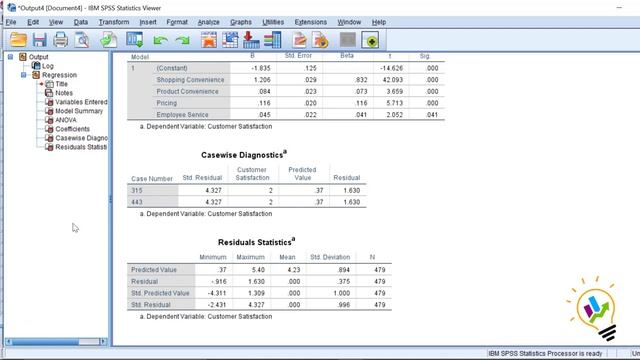Click case number 443 cell
The width and height of the screenshot is (640, 360).
point(153,202)
